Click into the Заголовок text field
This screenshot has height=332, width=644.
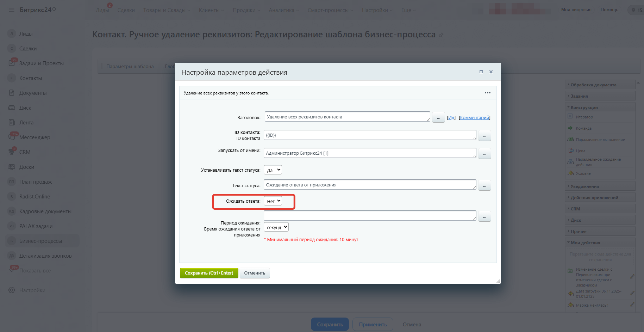[347, 117]
